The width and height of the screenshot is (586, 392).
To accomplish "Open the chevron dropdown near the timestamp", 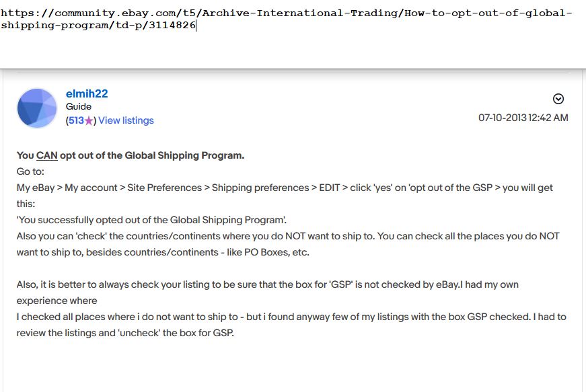I will pos(558,99).
